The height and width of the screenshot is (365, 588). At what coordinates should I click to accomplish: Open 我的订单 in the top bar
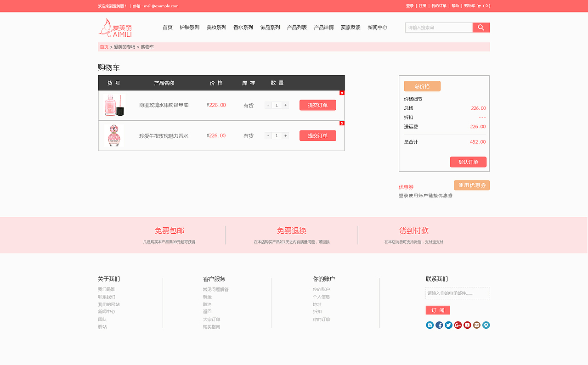pyautogui.click(x=439, y=6)
